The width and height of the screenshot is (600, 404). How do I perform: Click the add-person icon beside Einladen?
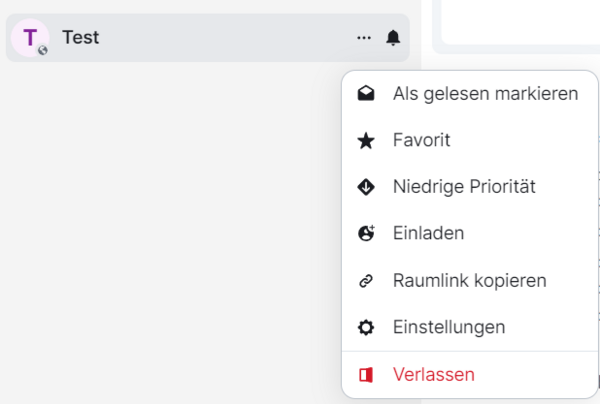(366, 233)
